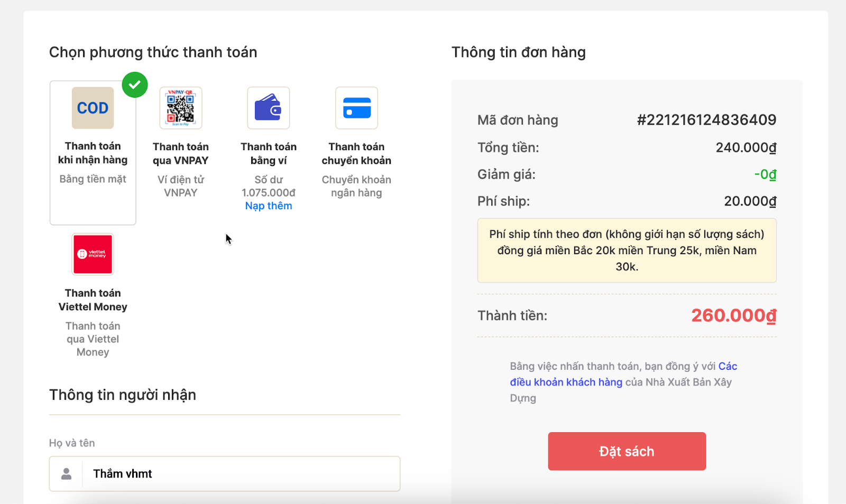Click the 'Thông tin người nhận' heading
846x504 pixels.
(x=123, y=395)
